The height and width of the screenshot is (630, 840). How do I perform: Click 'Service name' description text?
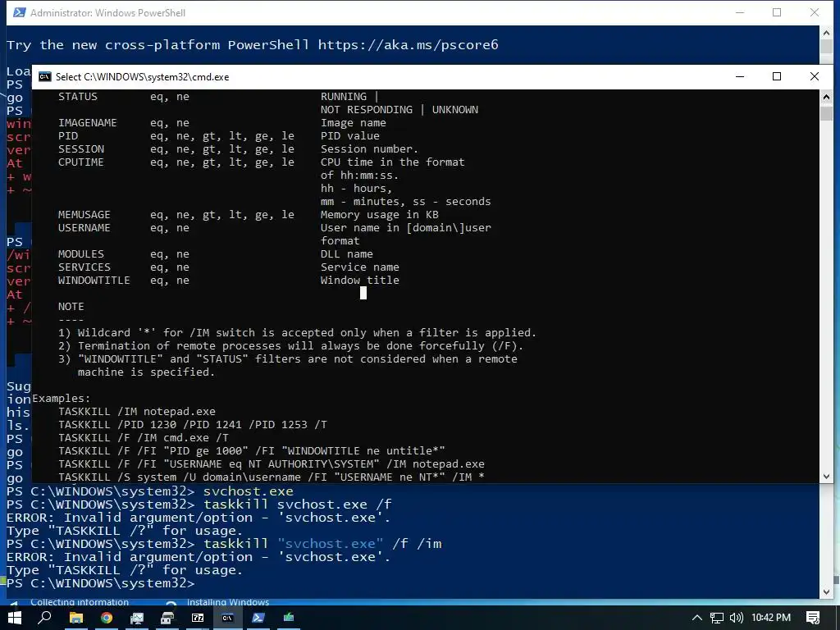pyautogui.click(x=360, y=267)
